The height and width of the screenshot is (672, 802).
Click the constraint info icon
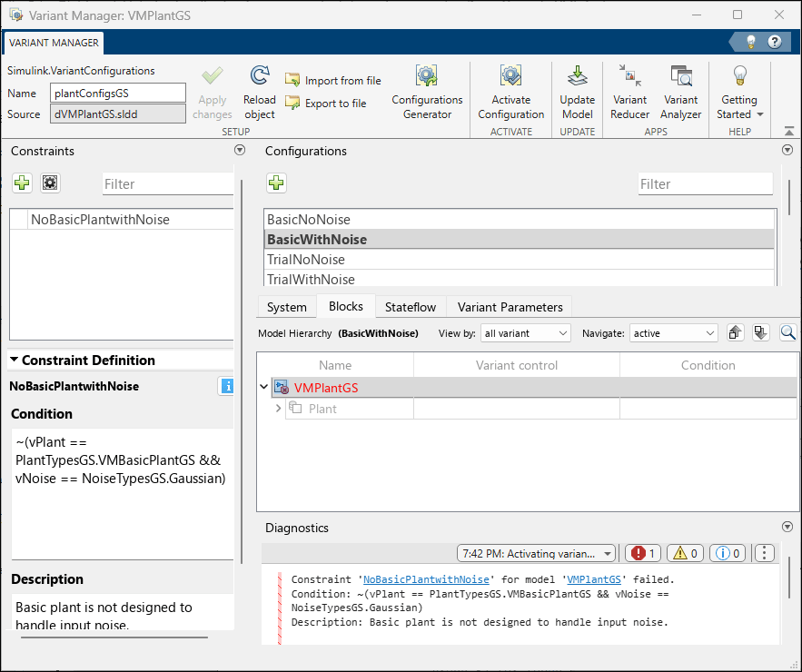pos(226,386)
